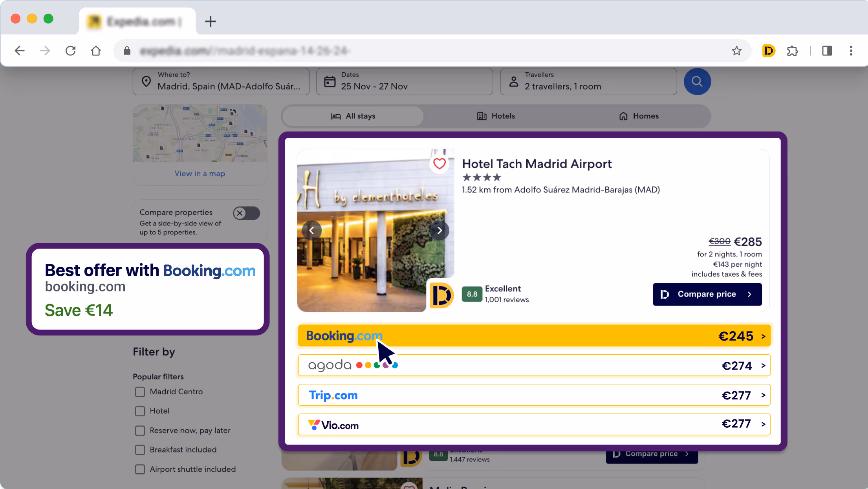The width and height of the screenshot is (868, 489).
Task: Reload the page
Action: [70, 51]
